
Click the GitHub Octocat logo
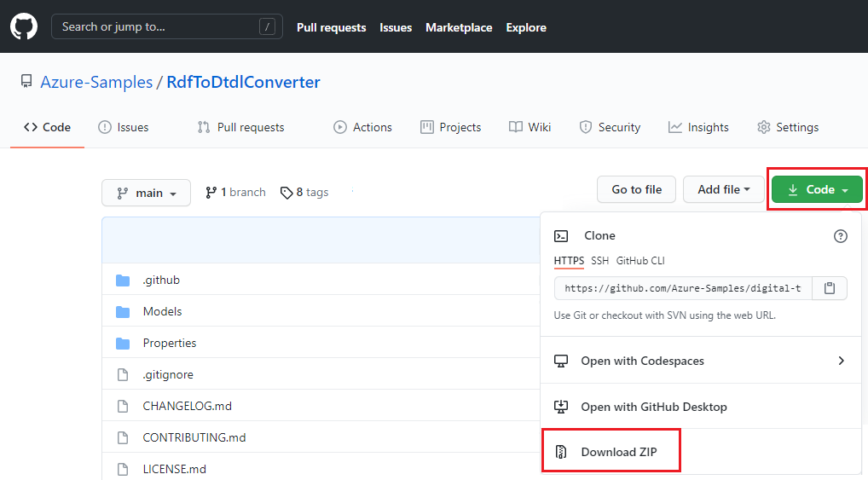tap(24, 26)
